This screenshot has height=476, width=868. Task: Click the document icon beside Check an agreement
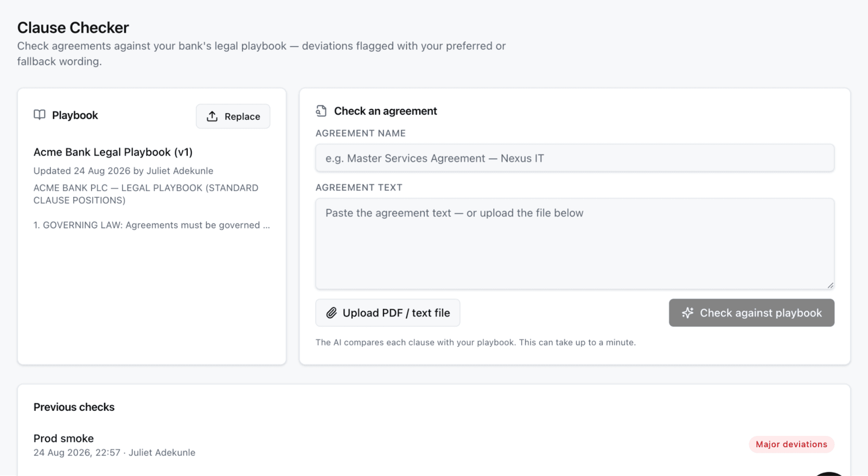(x=321, y=111)
